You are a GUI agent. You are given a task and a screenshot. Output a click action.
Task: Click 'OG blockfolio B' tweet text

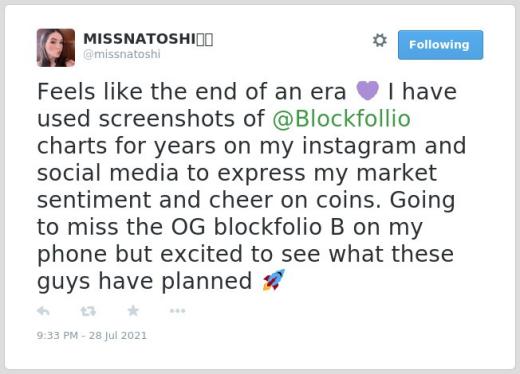click(x=257, y=227)
